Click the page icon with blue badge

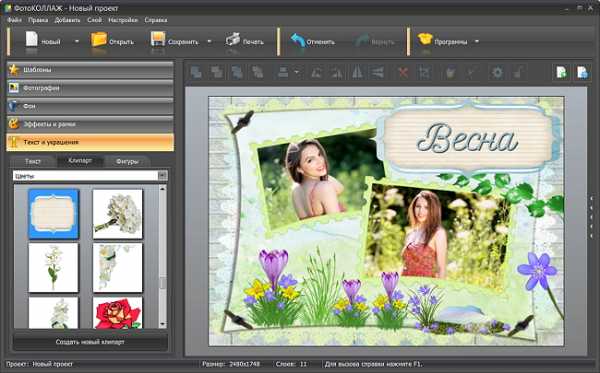[x=582, y=72]
